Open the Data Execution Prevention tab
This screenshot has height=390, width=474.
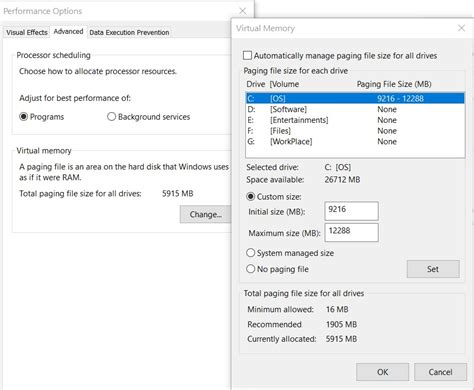[x=129, y=32]
